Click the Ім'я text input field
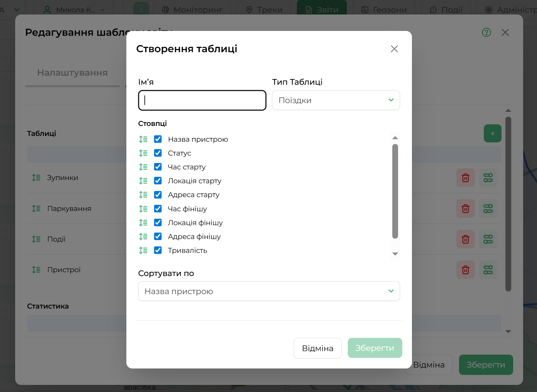 pos(202,100)
